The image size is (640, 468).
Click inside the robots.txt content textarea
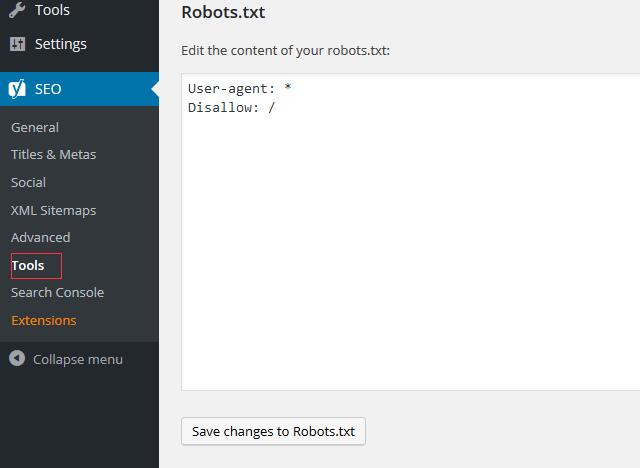pyautogui.click(x=411, y=232)
